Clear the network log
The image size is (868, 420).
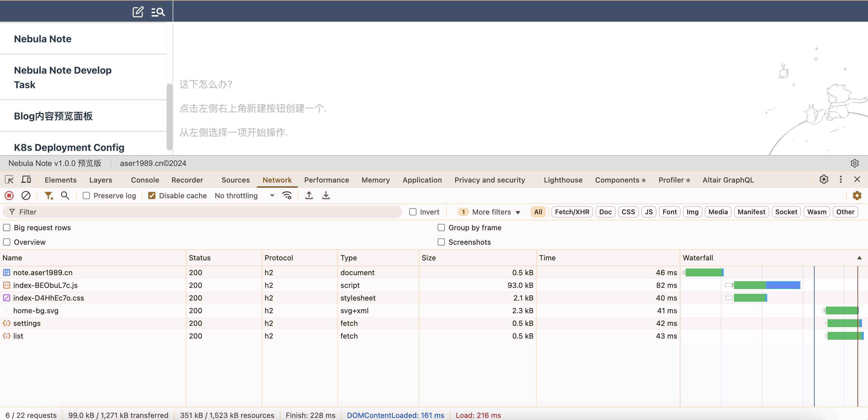[26, 195]
